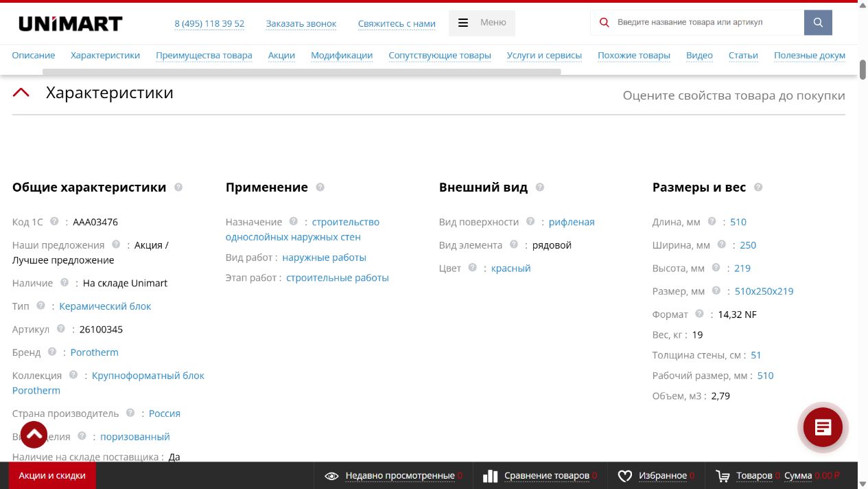
Task: Click help icon next to Внешний вид
Action: [540, 187]
